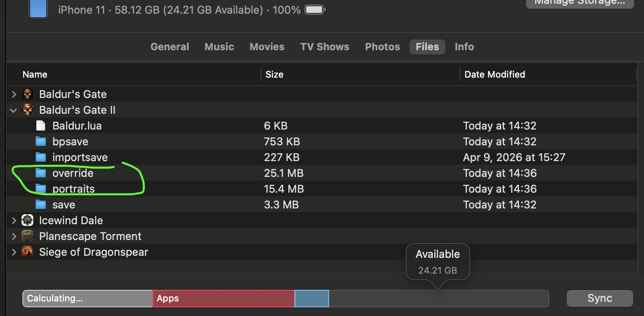Click the 753 KB size value

click(282, 142)
